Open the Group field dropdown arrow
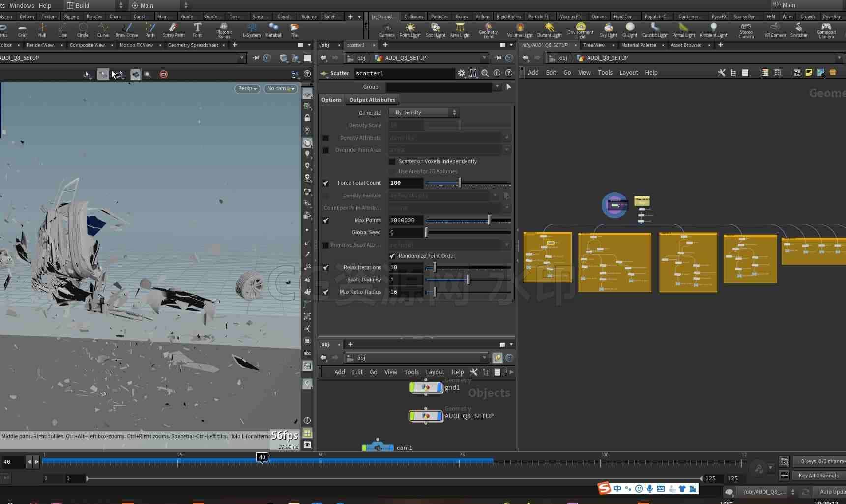 pos(497,87)
